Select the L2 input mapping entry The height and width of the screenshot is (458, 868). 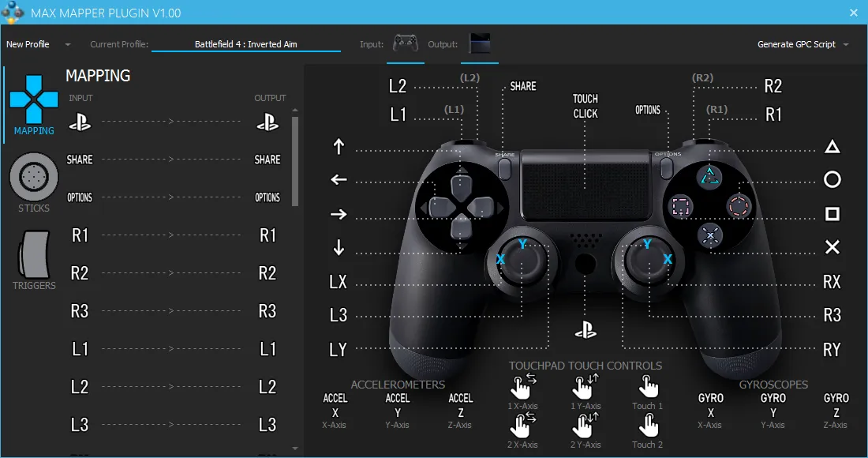80,387
